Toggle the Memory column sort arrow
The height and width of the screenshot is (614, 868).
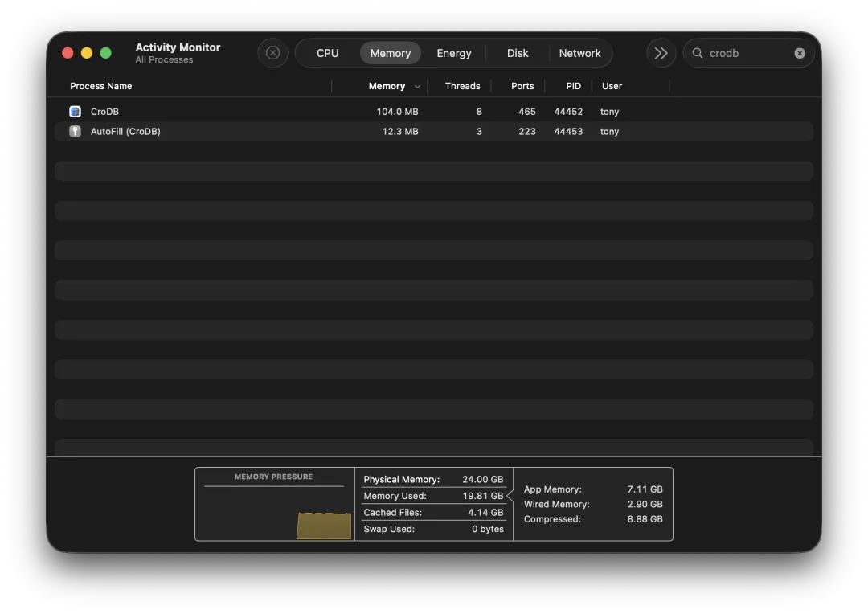pyautogui.click(x=417, y=86)
